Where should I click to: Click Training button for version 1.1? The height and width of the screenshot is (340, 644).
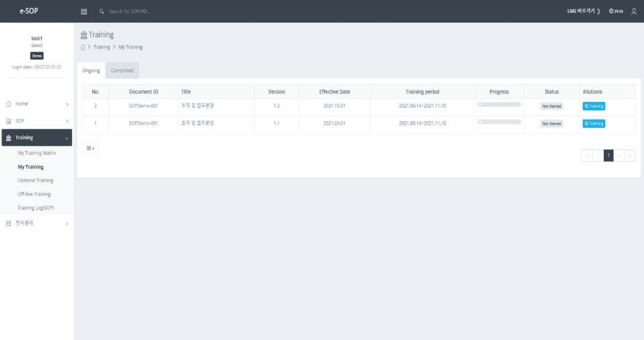click(593, 124)
